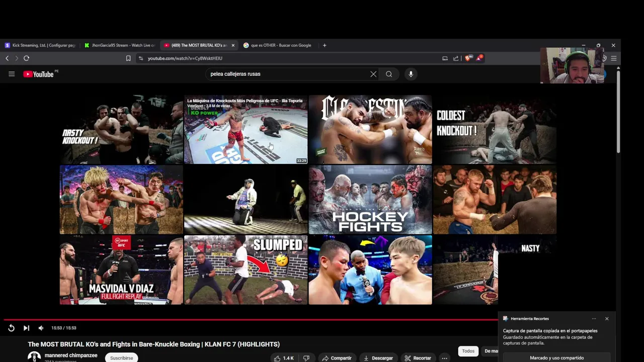The height and width of the screenshot is (362, 644).
Task: Open a new browser tab with plus
Action: tap(325, 45)
